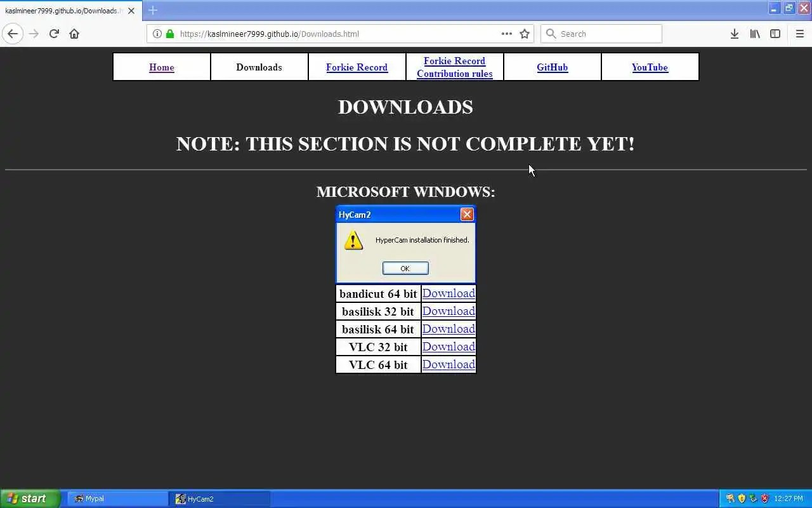Open the browser home page
812x508 pixels.
coord(74,34)
